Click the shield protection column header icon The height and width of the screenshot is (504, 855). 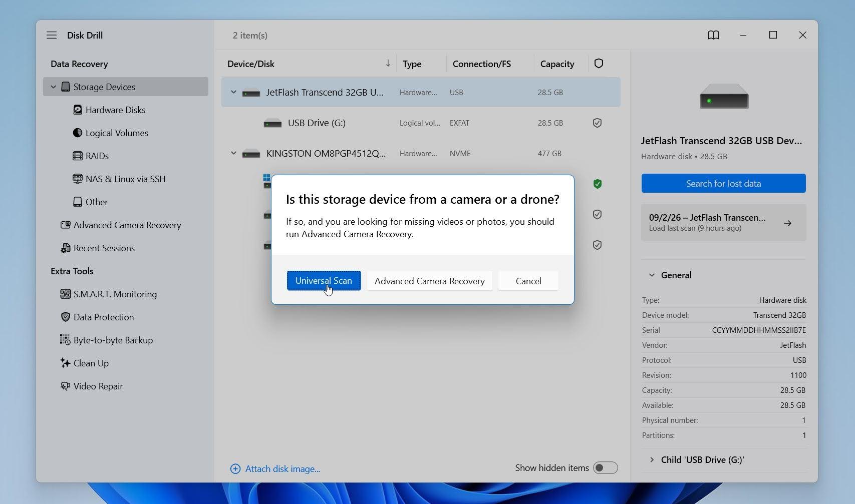coord(599,64)
